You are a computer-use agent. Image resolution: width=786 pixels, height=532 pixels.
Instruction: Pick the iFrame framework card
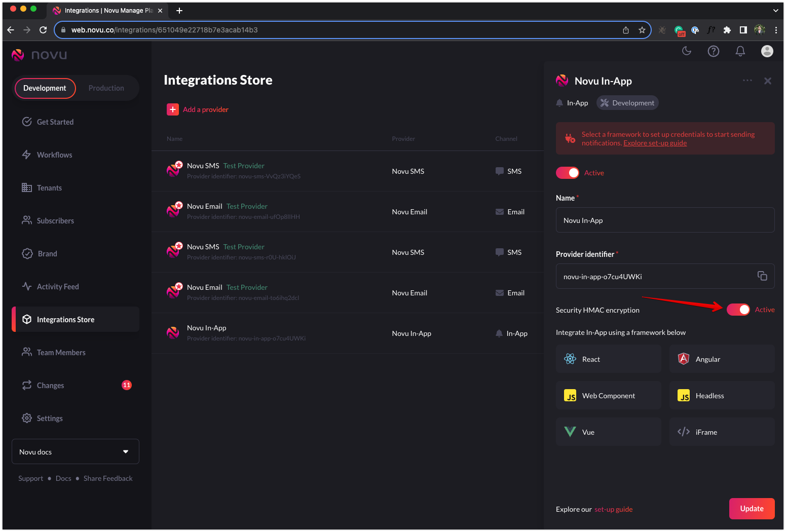(x=722, y=432)
